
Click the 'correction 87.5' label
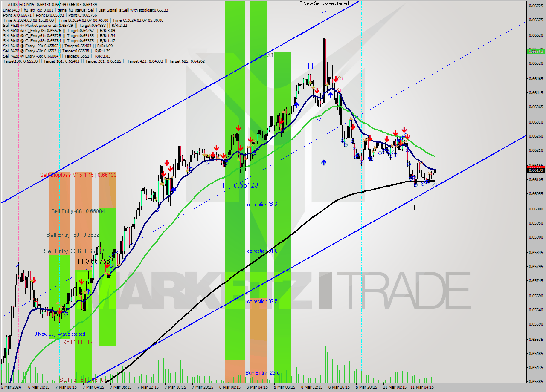(x=262, y=301)
